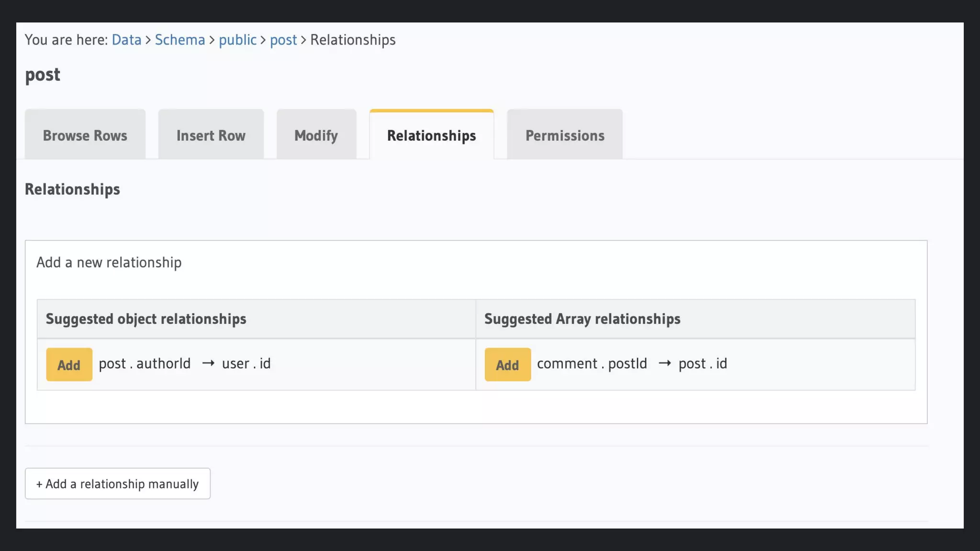
Task: Click the post table title heading
Action: click(43, 75)
